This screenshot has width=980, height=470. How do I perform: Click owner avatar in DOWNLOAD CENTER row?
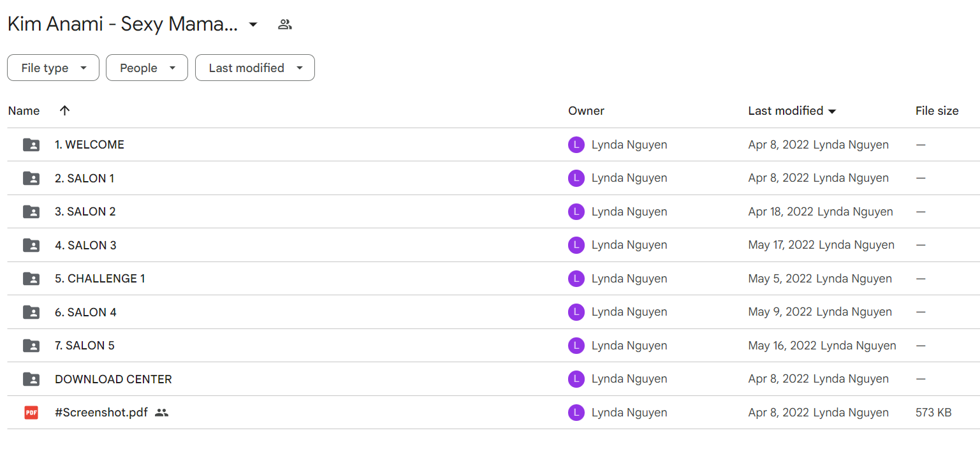[x=576, y=379]
